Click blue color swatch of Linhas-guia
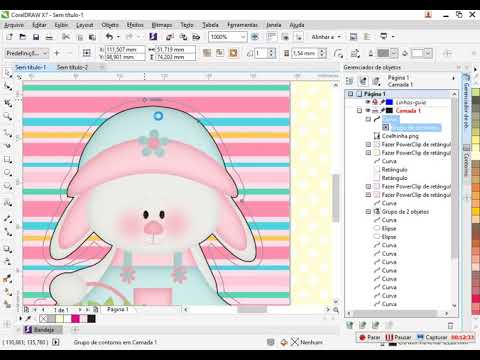 (389, 102)
